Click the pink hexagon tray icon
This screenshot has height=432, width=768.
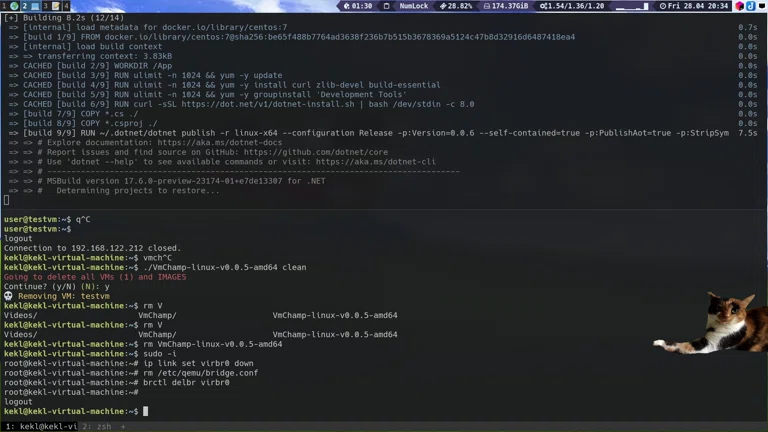pyautogui.click(x=739, y=6)
